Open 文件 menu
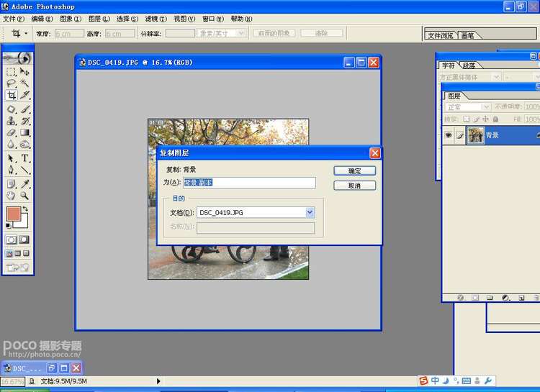Screen dimensions: 540x392 coord(14,19)
